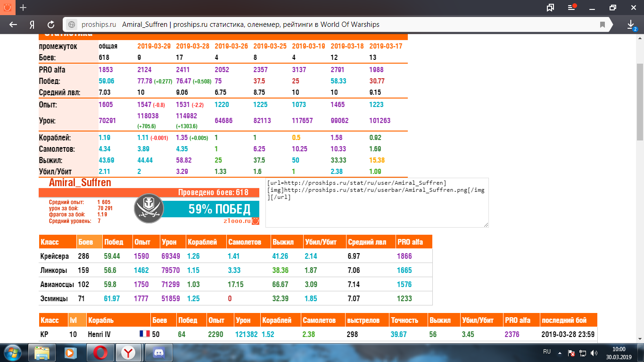Go back with the browser arrow

pyautogui.click(x=13, y=25)
